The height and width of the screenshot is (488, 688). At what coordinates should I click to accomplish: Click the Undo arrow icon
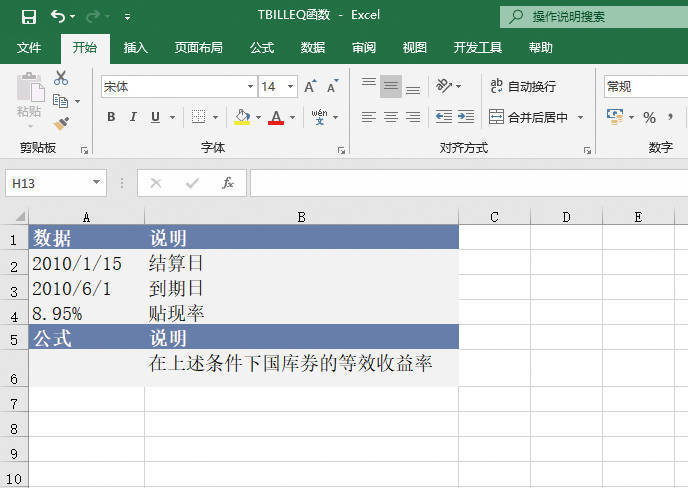point(58,17)
